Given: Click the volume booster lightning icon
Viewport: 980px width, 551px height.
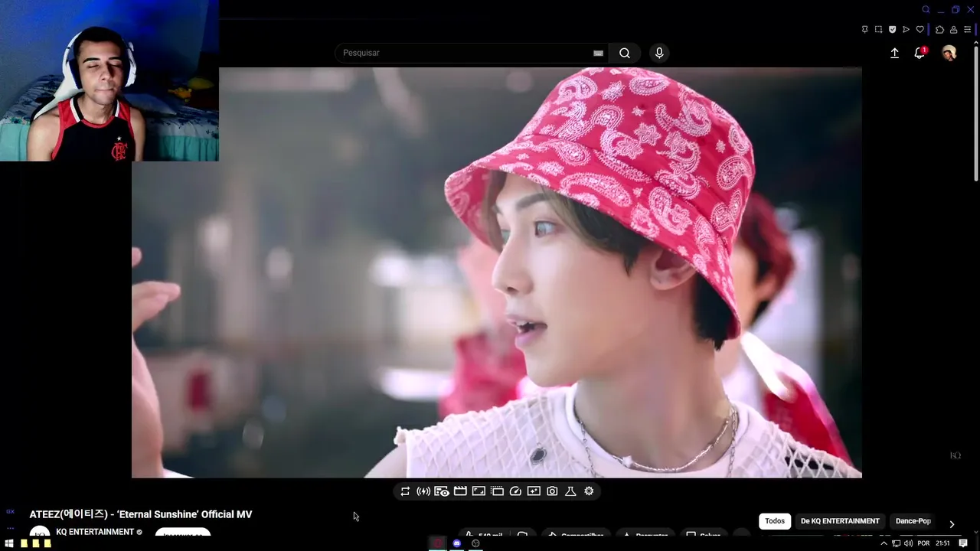Looking at the screenshot, I should click(423, 491).
